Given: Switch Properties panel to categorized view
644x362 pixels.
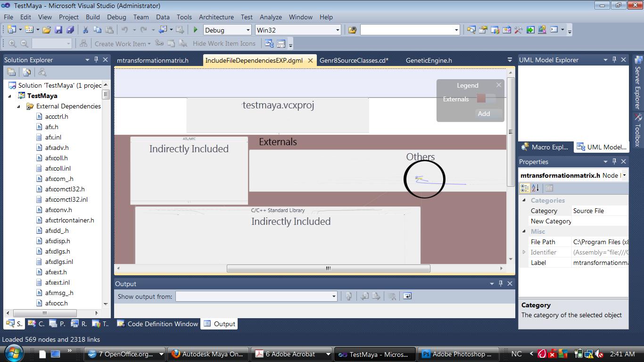Looking at the screenshot, I should pyautogui.click(x=524, y=188).
